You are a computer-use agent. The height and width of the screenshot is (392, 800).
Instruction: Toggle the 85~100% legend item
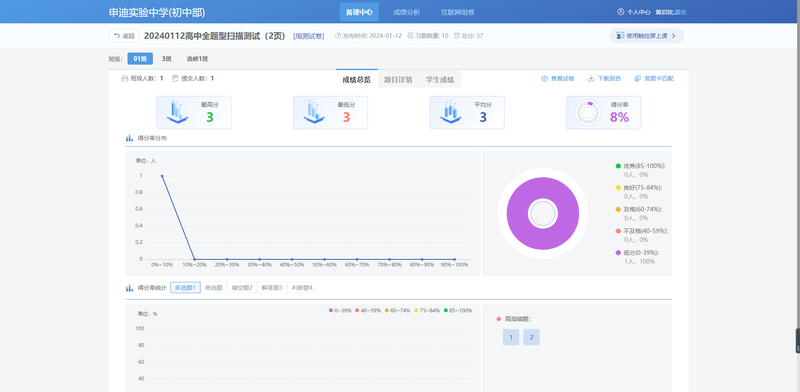coord(458,310)
